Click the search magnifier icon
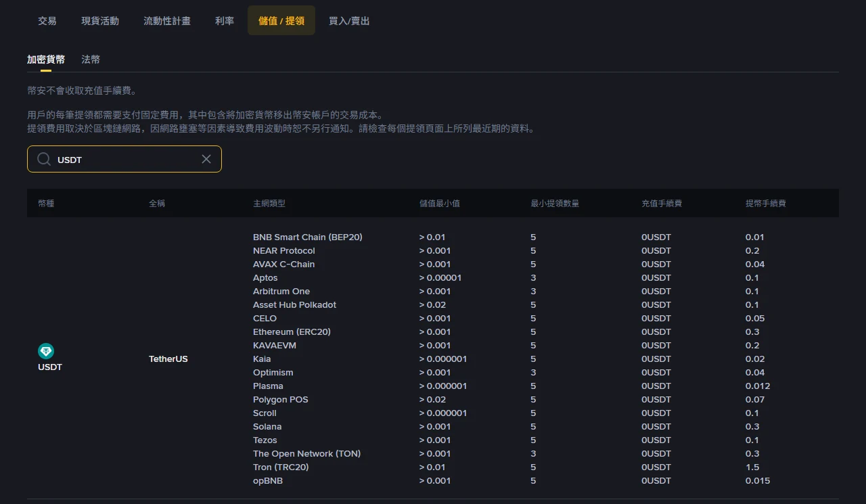This screenshot has width=866, height=504. pyautogui.click(x=44, y=159)
